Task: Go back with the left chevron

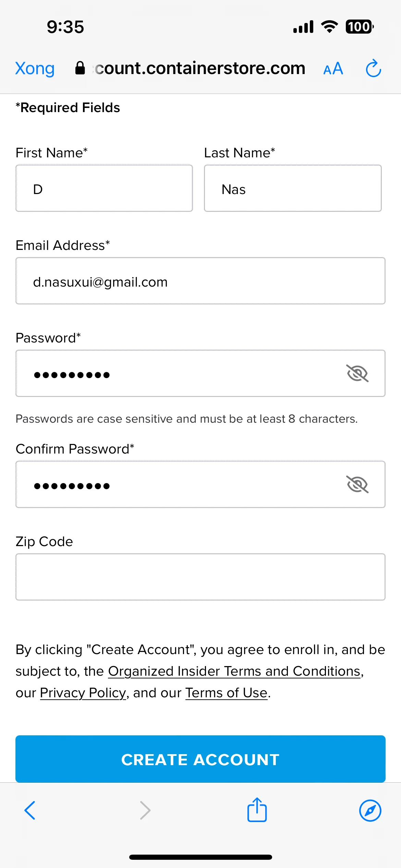Action: 30,810
